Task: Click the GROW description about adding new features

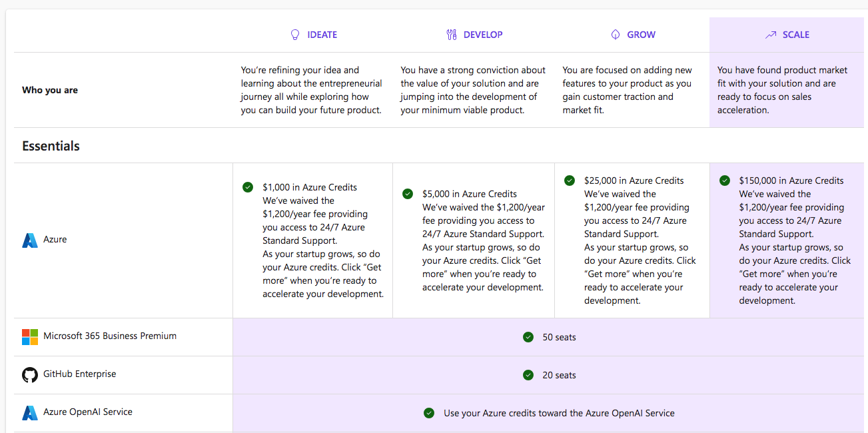Action: pos(628,90)
